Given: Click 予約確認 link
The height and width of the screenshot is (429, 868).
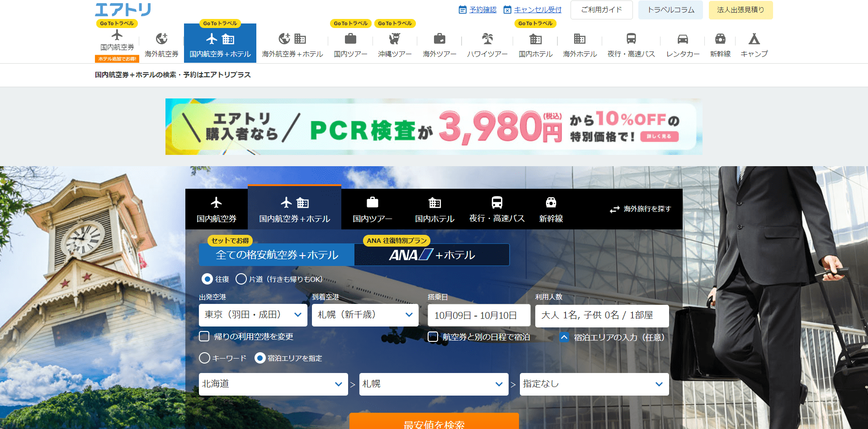Looking at the screenshot, I should coord(483,9).
